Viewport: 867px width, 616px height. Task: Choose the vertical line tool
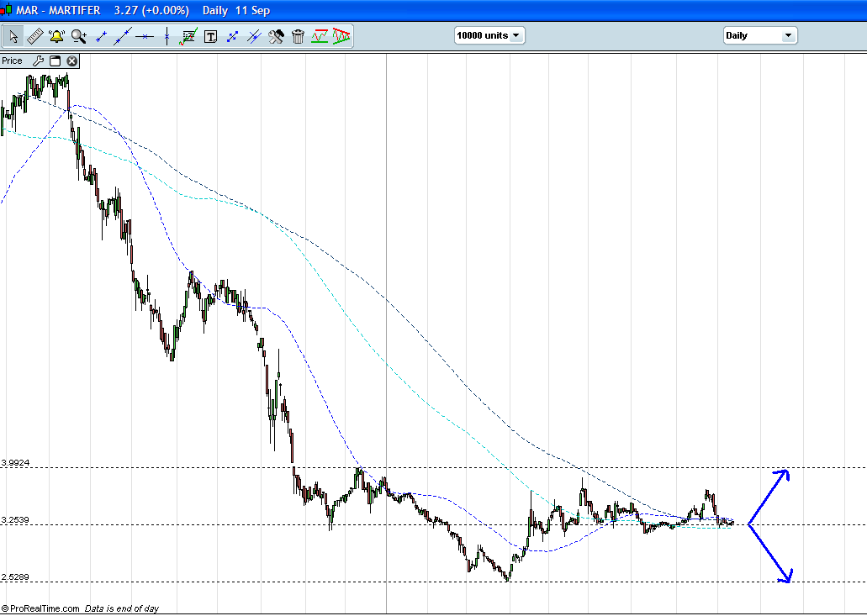(x=167, y=36)
